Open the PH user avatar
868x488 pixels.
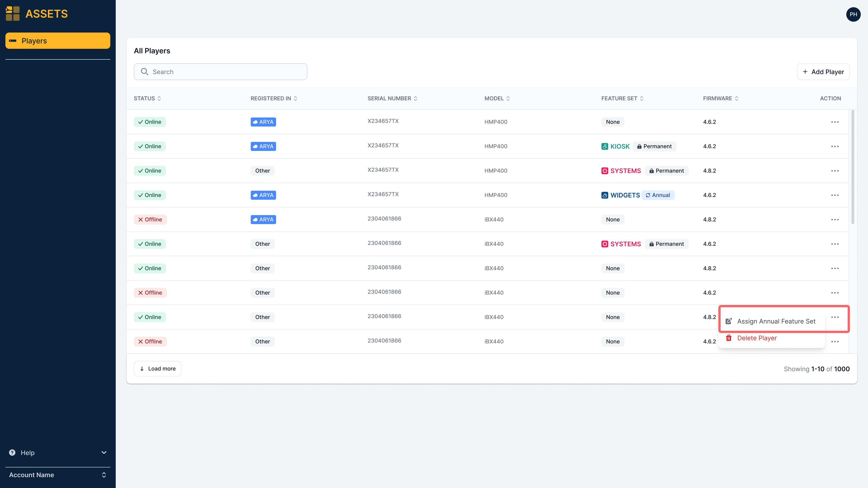click(x=853, y=14)
